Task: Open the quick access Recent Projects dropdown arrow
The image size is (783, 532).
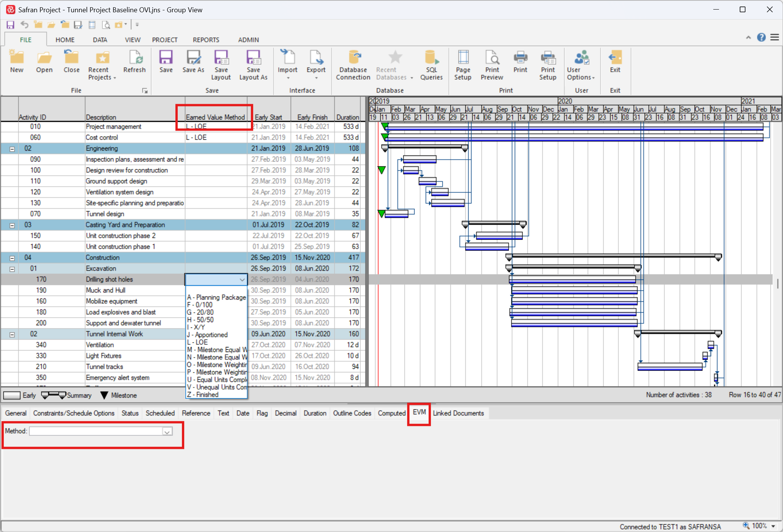Action: pos(125,25)
